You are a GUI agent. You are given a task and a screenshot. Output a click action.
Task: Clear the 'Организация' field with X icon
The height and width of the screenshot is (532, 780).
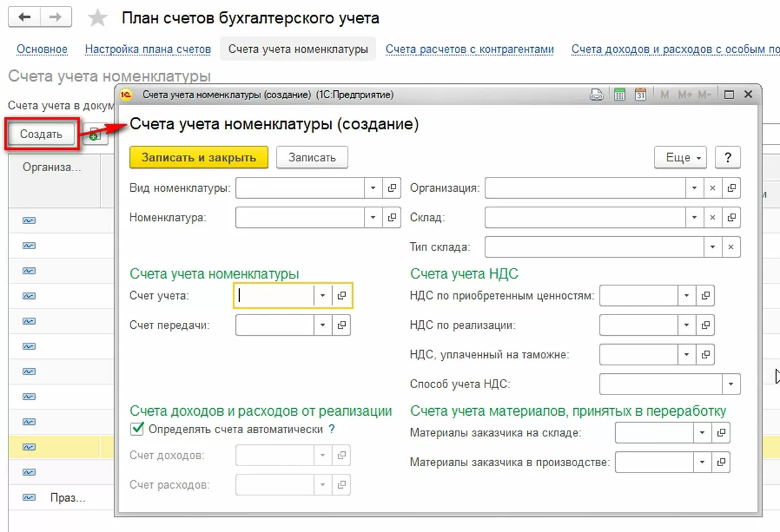coord(713,189)
